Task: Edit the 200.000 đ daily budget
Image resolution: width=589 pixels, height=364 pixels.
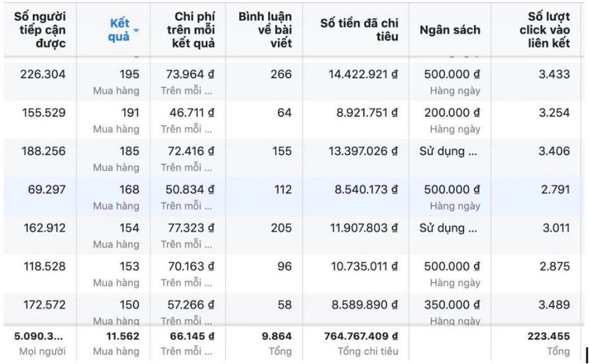Action: 452,113
